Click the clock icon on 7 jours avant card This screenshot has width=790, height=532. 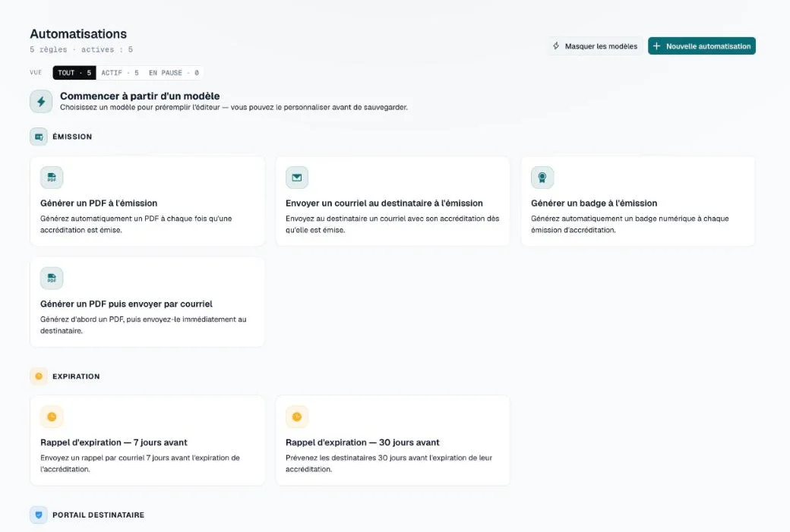click(x=52, y=417)
